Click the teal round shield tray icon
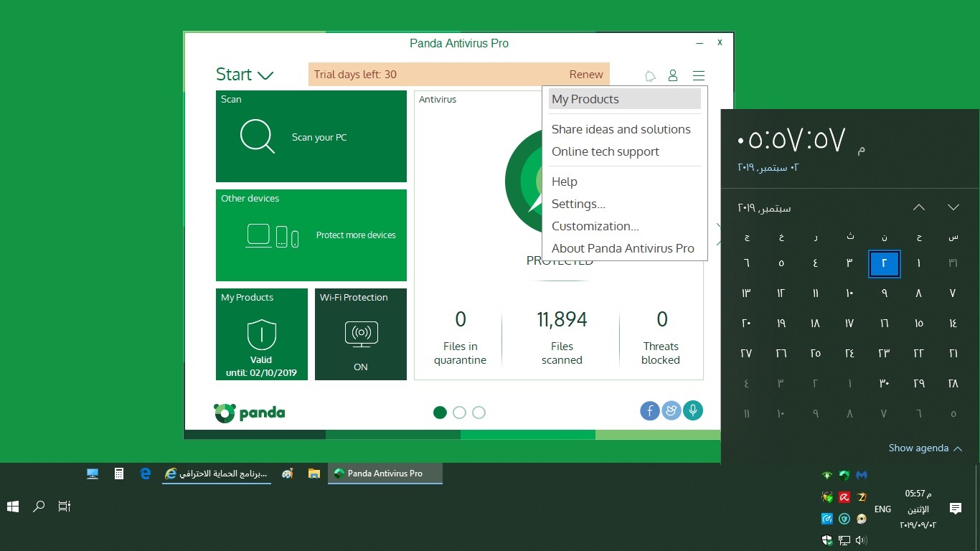This screenshot has height=551, width=980. click(844, 518)
